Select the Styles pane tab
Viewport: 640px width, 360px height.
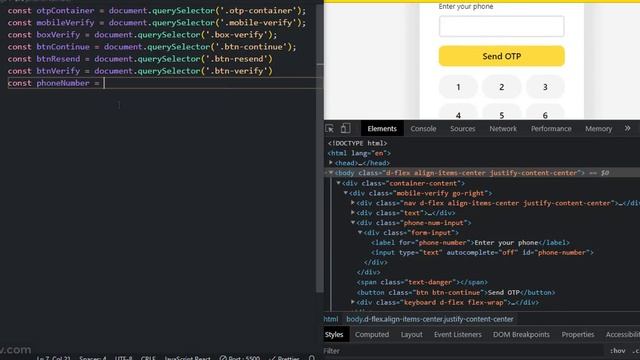[334, 335]
